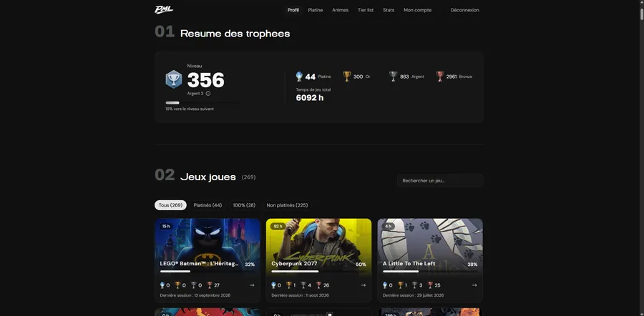Click platinum trophy icon on LEGO Batman card

tap(162, 285)
